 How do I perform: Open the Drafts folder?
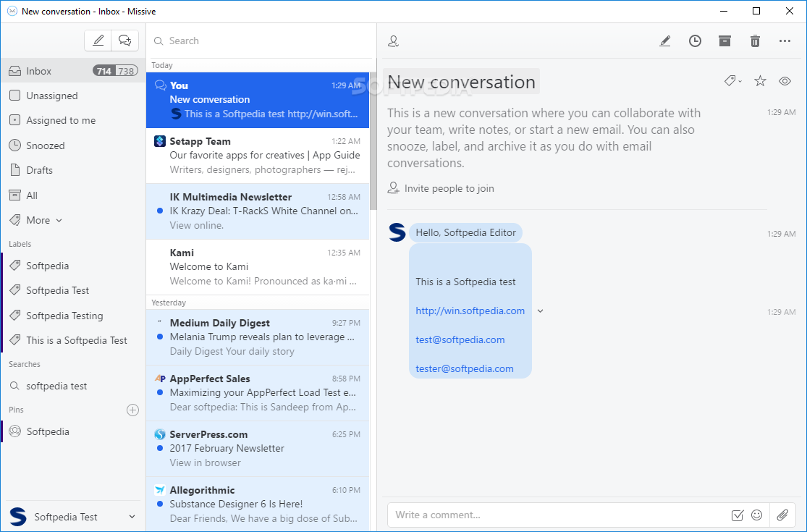coord(73,170)
